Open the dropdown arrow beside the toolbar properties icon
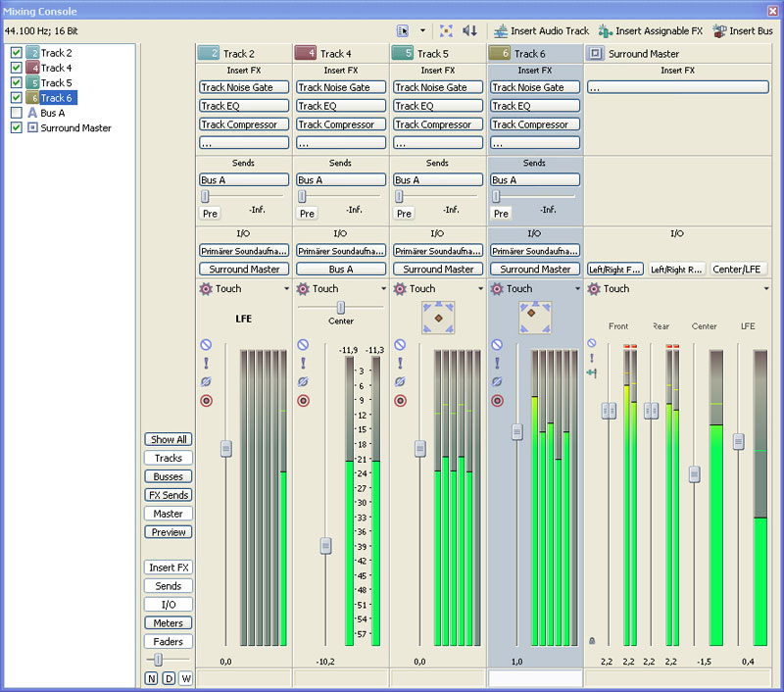 [422, 31]
